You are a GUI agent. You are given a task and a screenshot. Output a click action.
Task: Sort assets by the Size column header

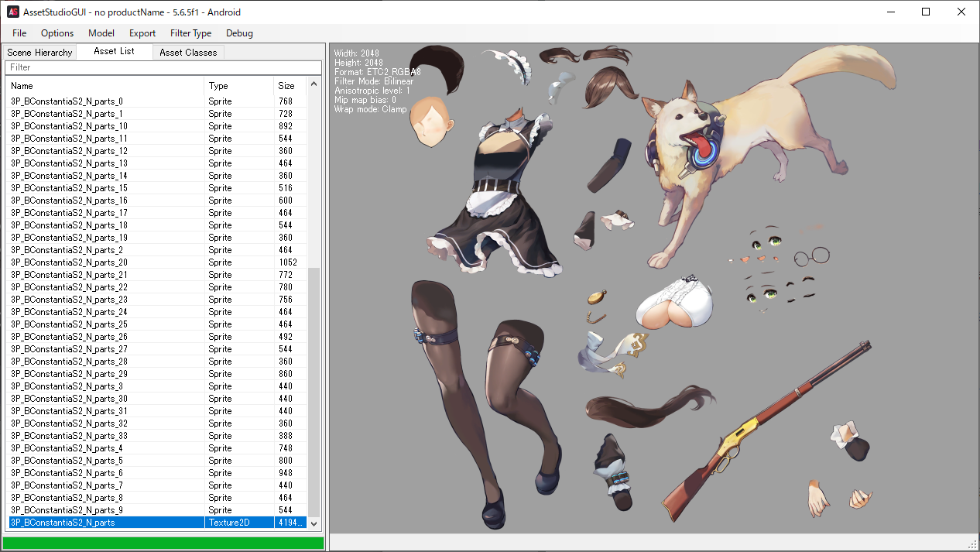coord(290,86)
